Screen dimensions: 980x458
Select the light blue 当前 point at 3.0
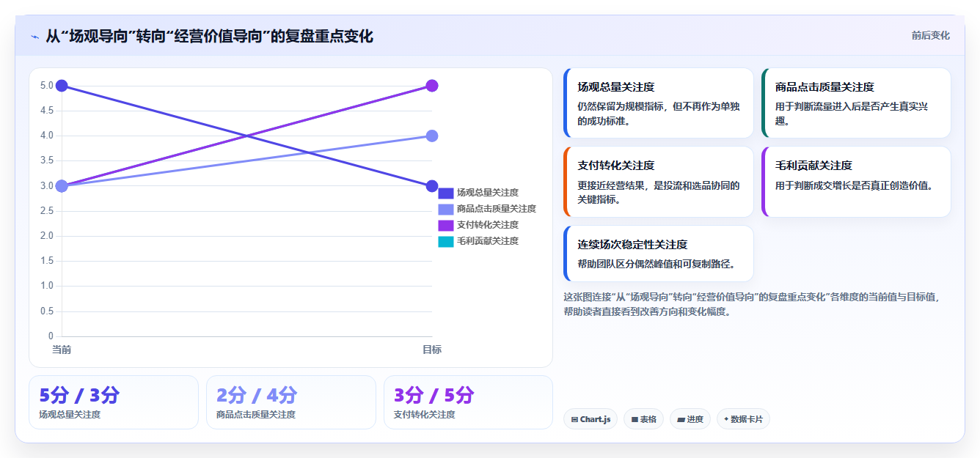62,186
